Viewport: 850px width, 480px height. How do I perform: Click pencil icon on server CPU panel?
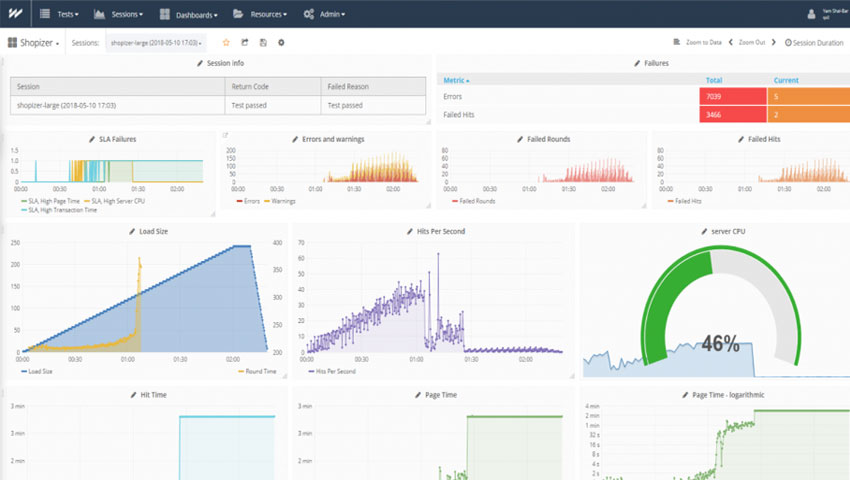point(703,231)
